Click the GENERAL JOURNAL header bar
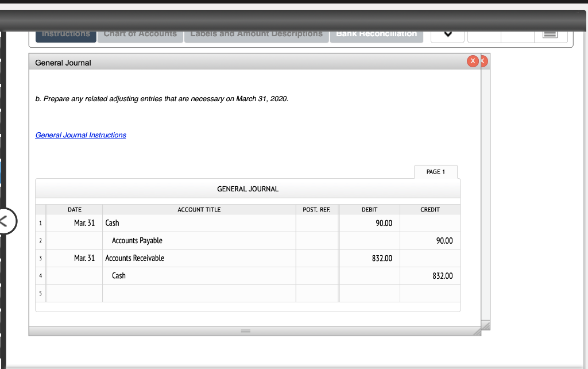This screenshot has height=369, width=588. (247, 189)
